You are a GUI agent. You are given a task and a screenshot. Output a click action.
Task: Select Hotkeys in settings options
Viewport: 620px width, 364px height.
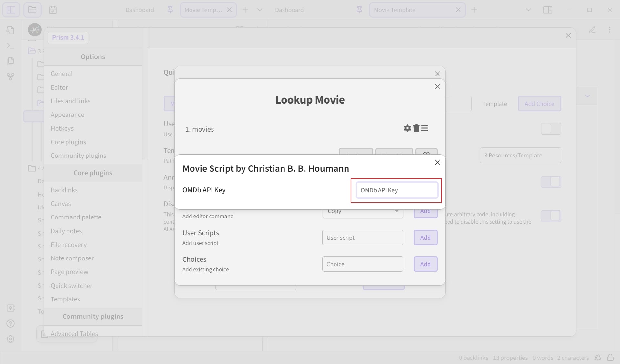tap(62, 128)
